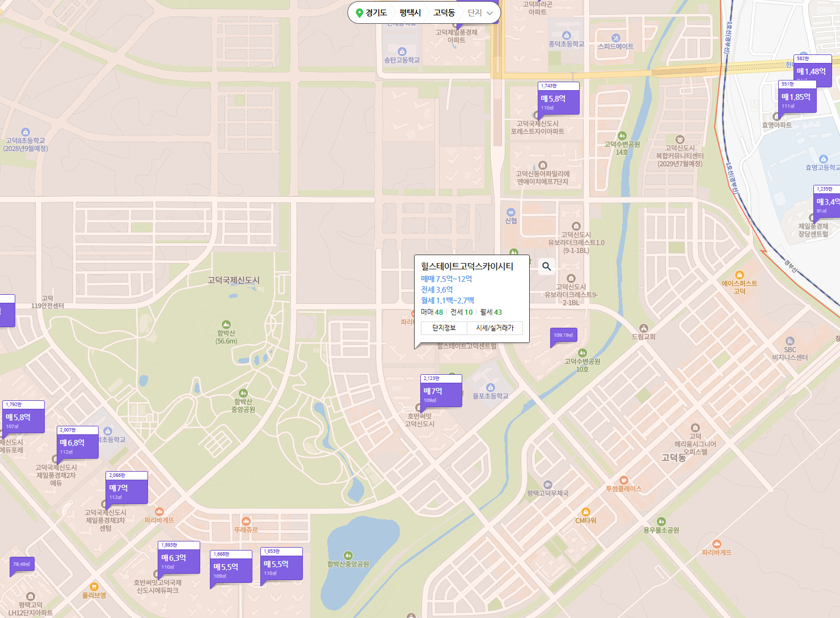The image size is (840, 618).
Task: Select the 송탄고등학교 school map icon
Action: pyautogui.click(x=402, y=52)
